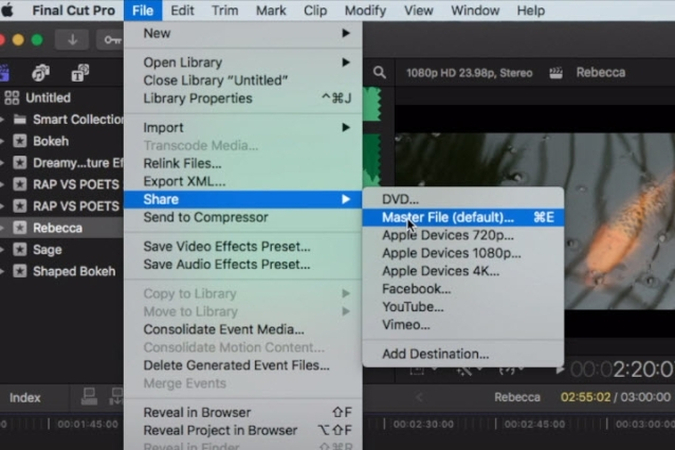Screen dimensions: 675x450
Task: Expand the New submenu
Action: pos(243,33)
